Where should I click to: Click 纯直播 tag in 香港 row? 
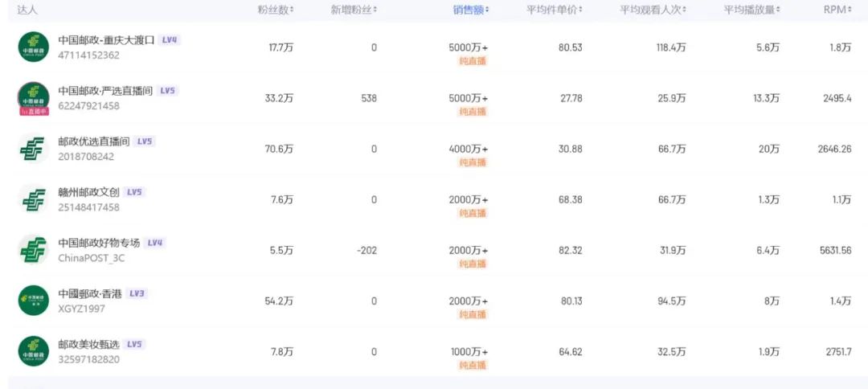[x=473, y=314]
